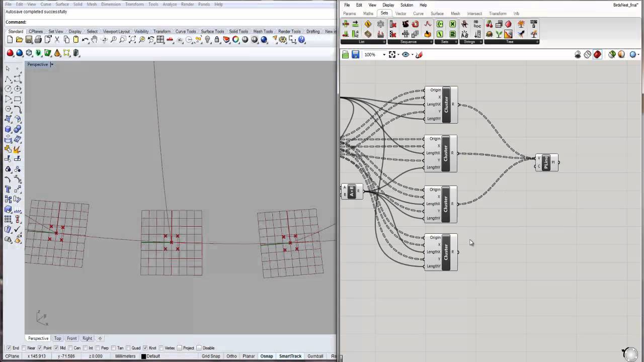Toggle the Near osnap checkbox

(24, 348)
